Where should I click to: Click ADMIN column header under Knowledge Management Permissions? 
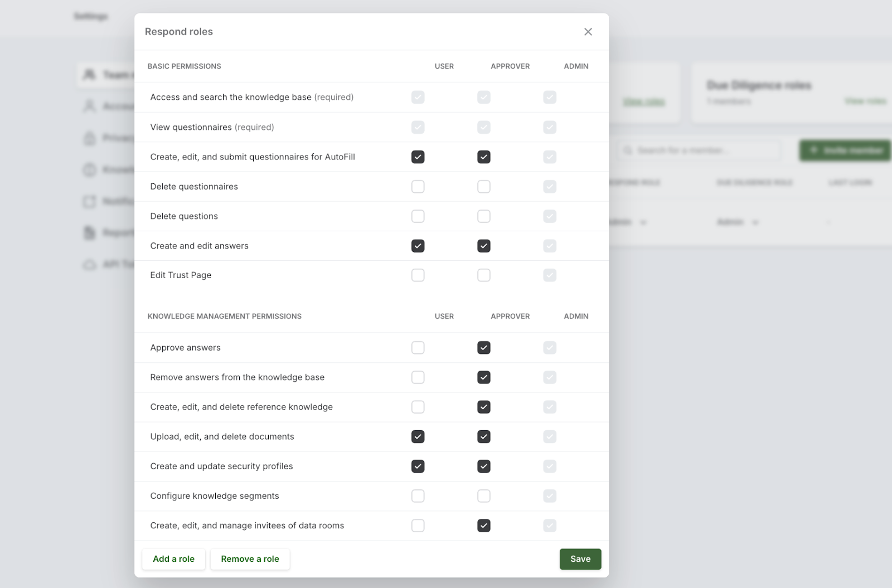click(x=576, y=316)
